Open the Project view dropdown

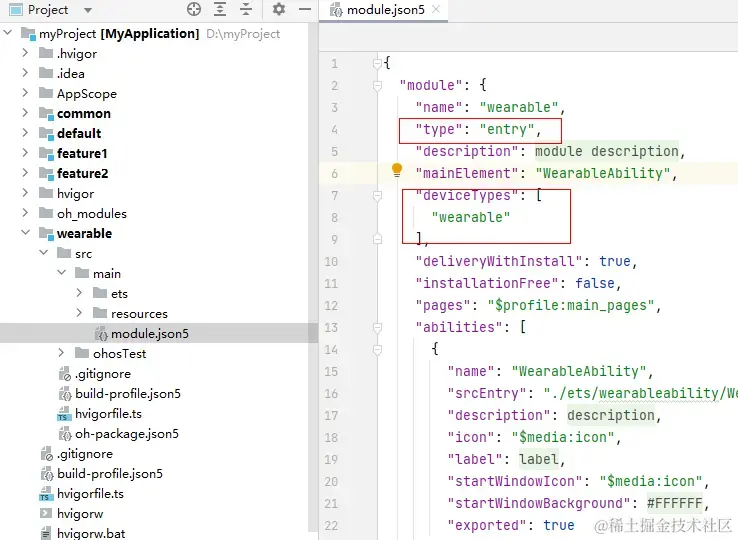88,10
